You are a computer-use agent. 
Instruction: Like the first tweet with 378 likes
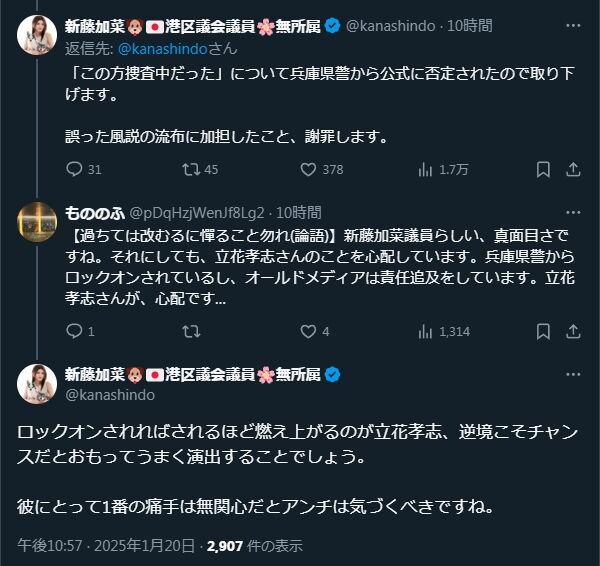click(309, 169)
